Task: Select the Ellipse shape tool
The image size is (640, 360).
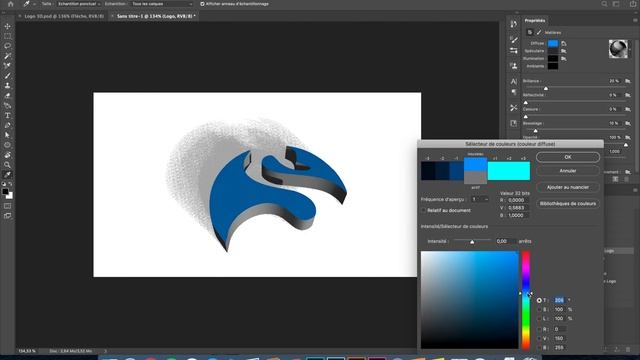Action: [x=7, y=145]
